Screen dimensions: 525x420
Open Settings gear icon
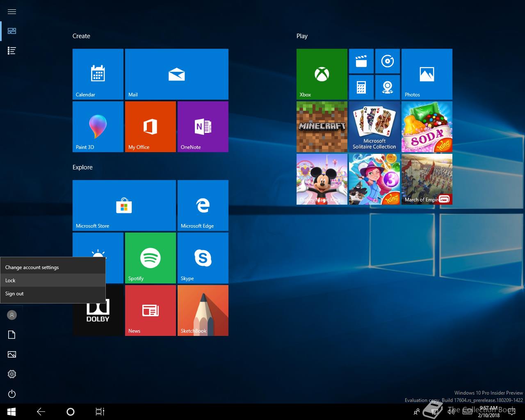12,374
